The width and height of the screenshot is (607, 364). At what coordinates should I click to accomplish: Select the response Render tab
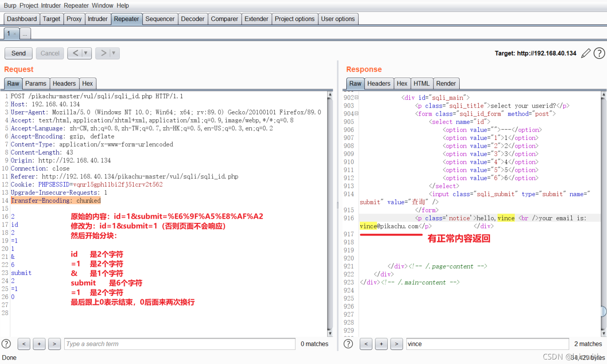click(446, 83)
